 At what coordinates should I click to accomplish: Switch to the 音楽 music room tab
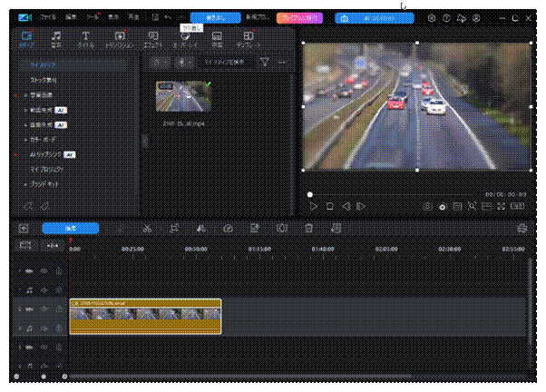(x=56, y=39)
